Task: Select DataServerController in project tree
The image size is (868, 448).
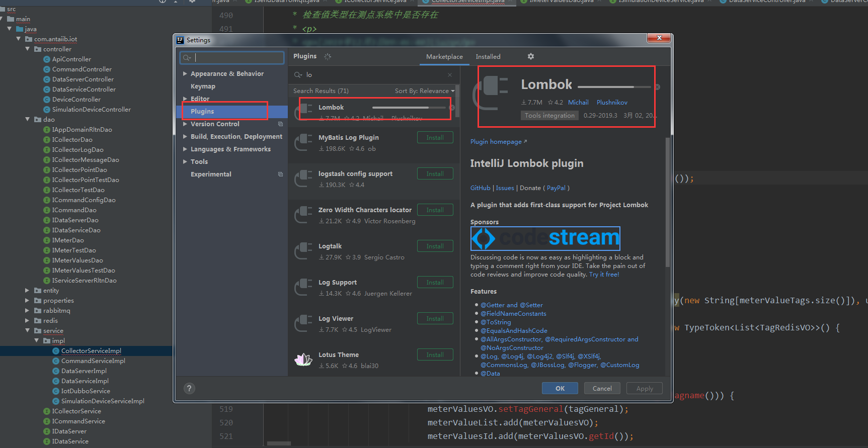Action: click(83, 79)
